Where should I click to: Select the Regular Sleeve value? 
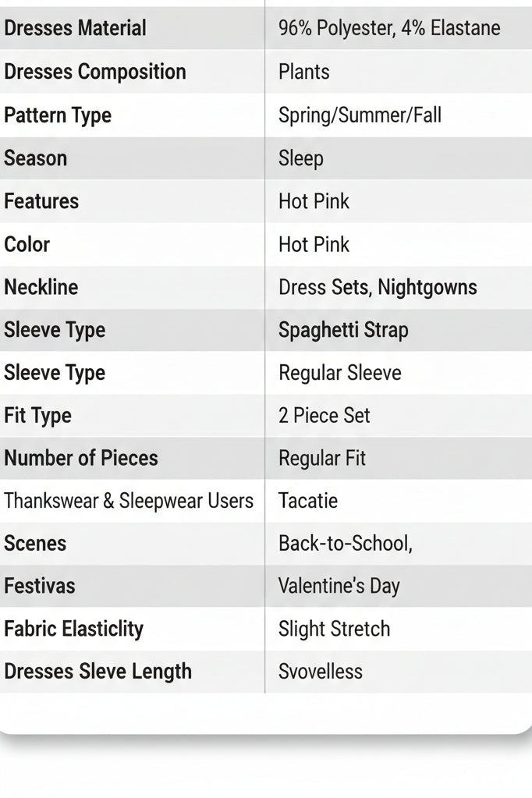click(x=340, y=373)
